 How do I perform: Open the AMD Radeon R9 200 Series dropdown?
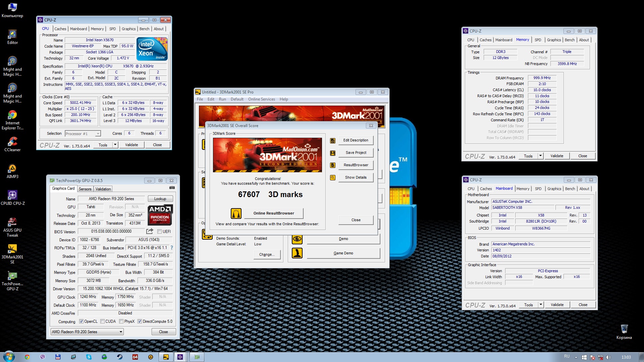click(87, 332)
